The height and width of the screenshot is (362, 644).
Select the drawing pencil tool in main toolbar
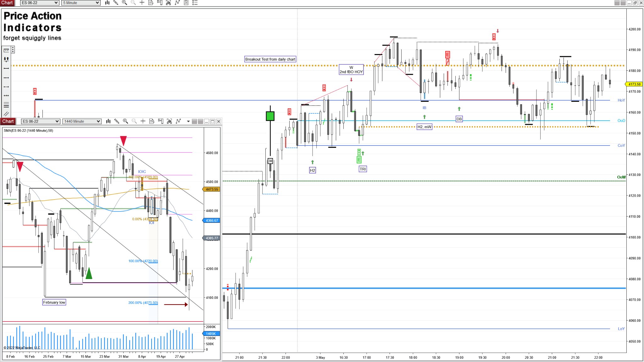click(x=116, y=3)
